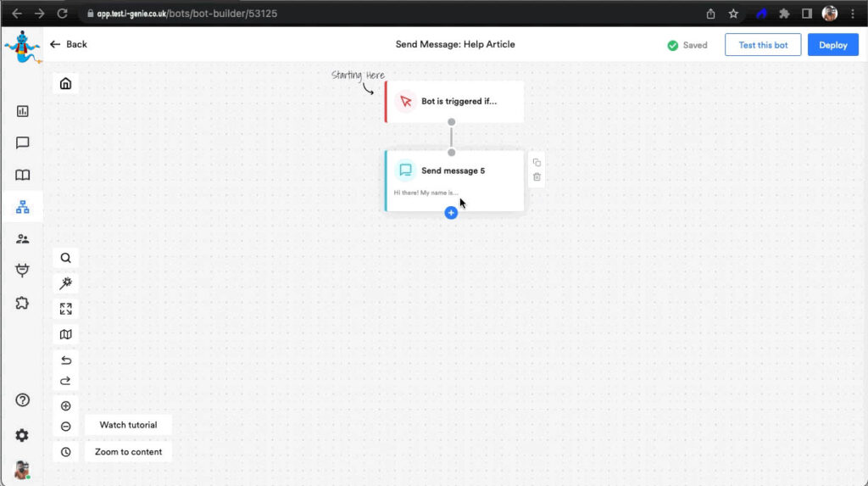
Task: Zoom out with the minus magnifier
Action: [x=65, y=427]
